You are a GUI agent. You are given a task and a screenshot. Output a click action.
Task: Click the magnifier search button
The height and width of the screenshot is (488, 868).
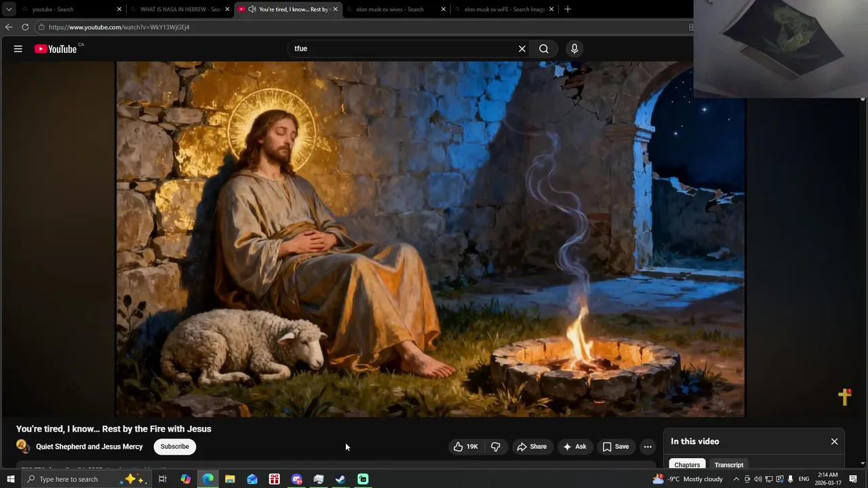[544, 49]
